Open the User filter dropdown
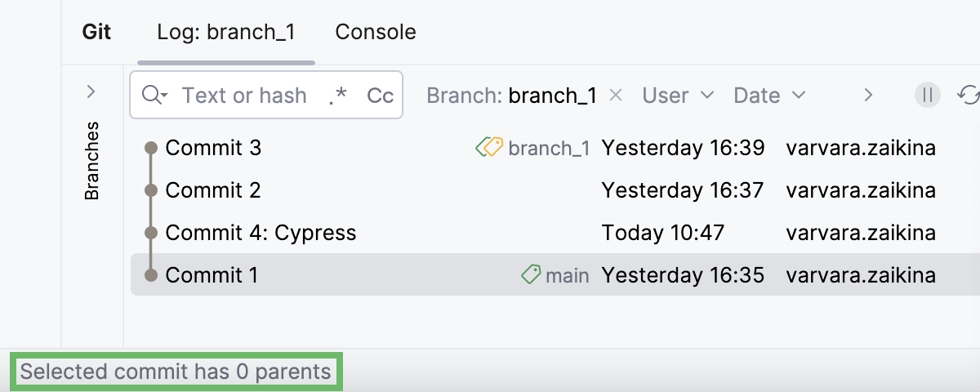This screenshot has height=392, width=980. click(x=678, y=96)
